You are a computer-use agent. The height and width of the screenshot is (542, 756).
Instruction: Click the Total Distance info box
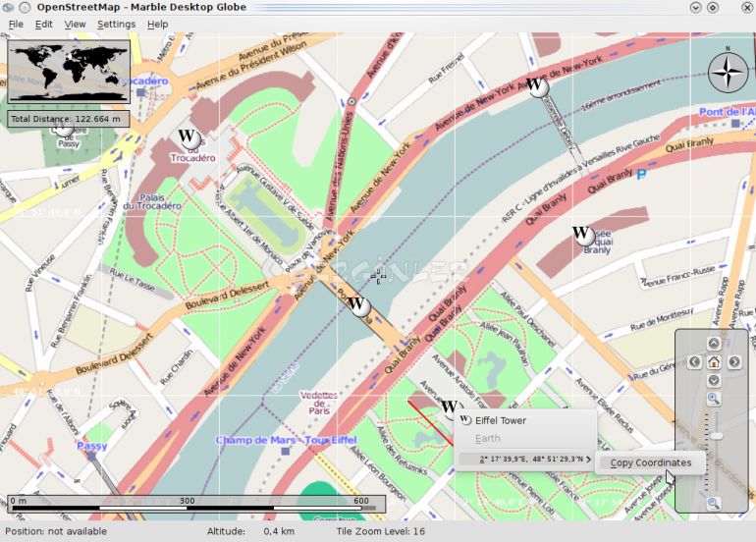pyautogui.click(x=69, y=119)
